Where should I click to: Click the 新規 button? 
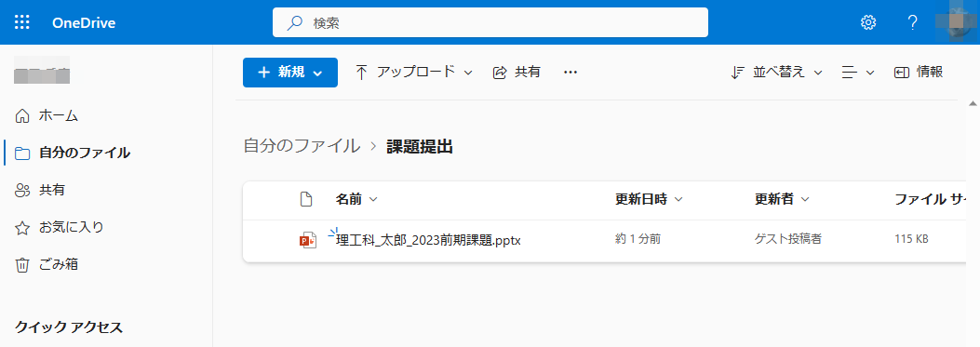pyautogui.click(x=290, y=73)
